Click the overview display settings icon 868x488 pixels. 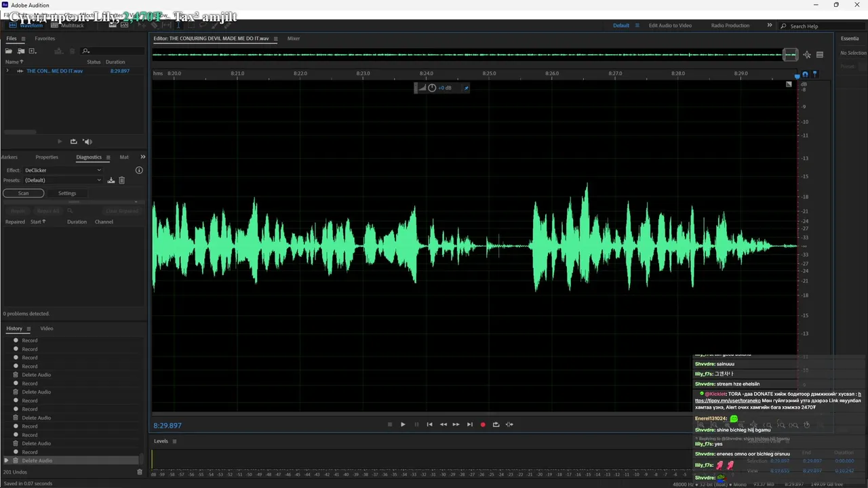click(x=819, y=55)
